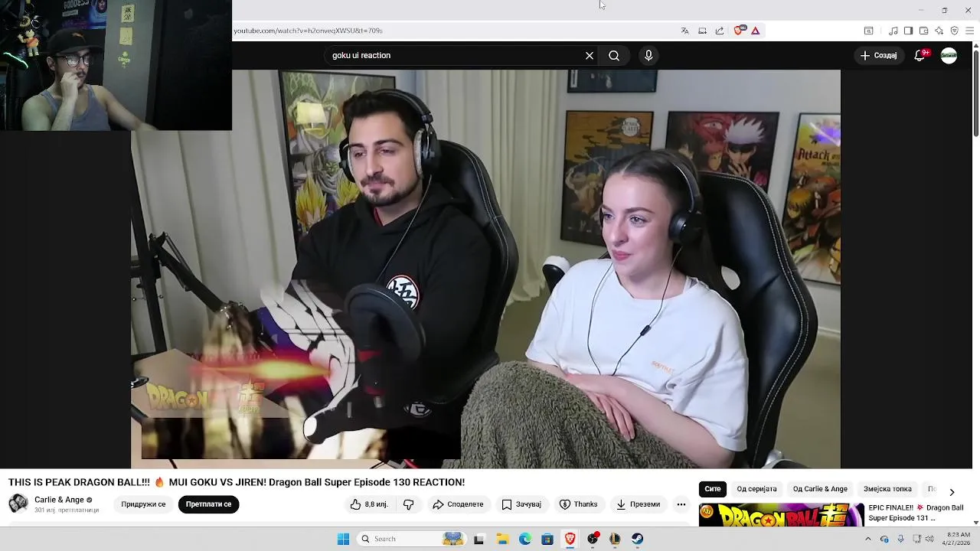Image resolution: width=980 pixels, height=551 pixels.
Task: Click the OneDrive cloud tray icon
Action: [885, 539]
